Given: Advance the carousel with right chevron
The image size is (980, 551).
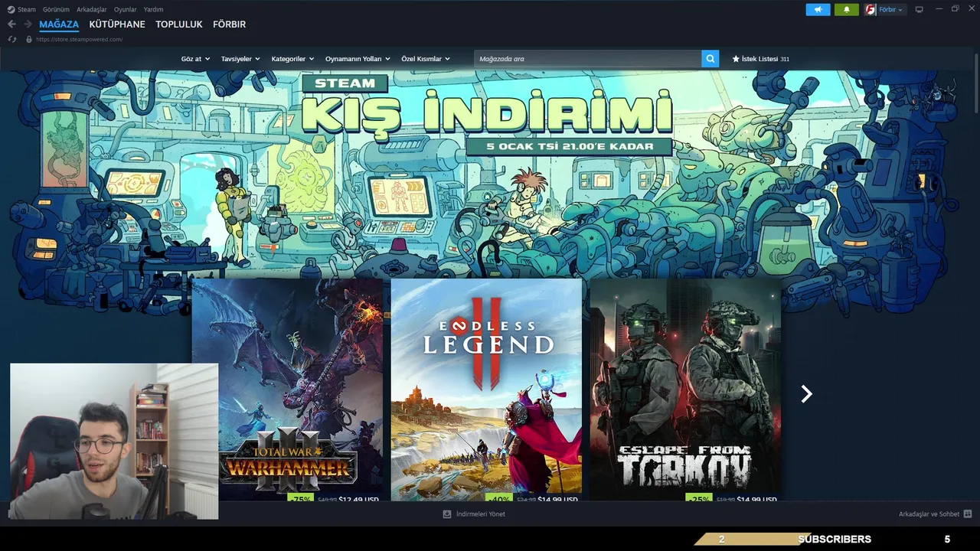Looking at the screenshot, I should click(806, 393).
